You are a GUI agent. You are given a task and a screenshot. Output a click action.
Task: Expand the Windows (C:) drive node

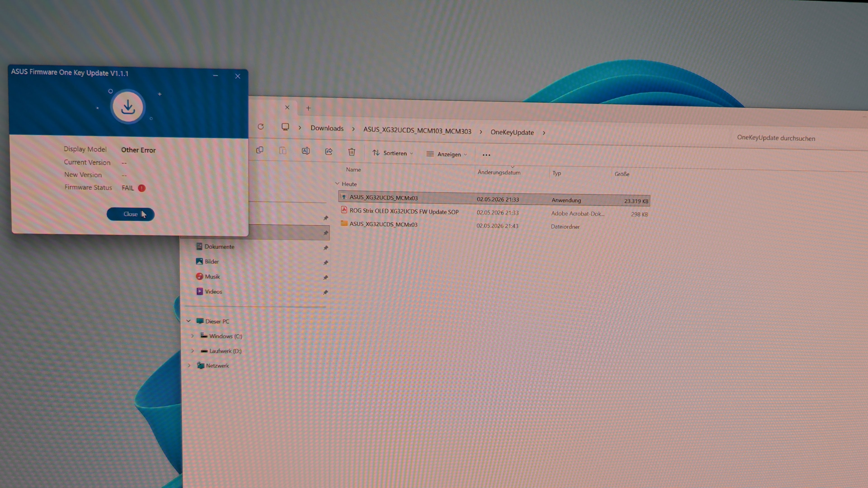192,336
